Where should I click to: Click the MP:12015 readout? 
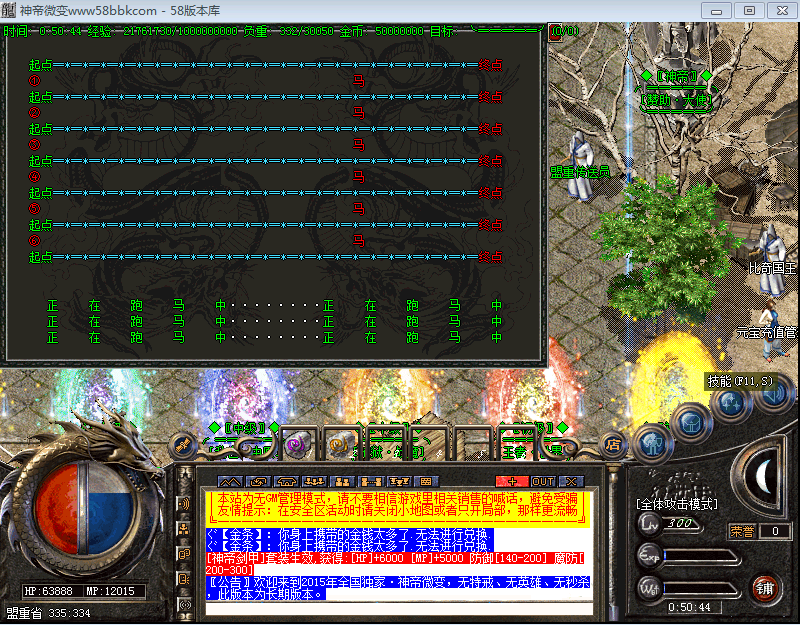tap(110, 591)
